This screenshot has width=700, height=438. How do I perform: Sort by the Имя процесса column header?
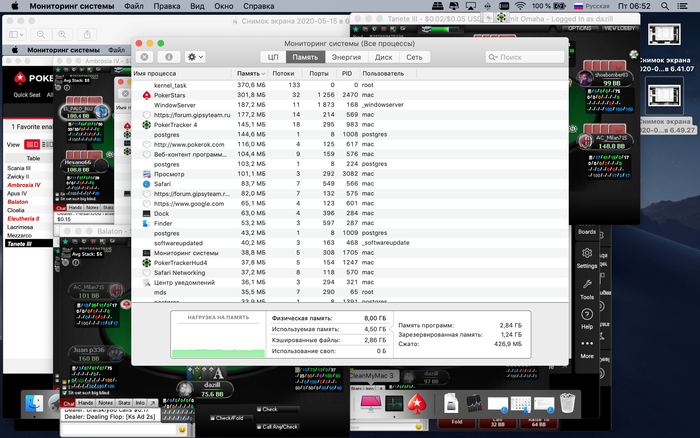point(182,73)
